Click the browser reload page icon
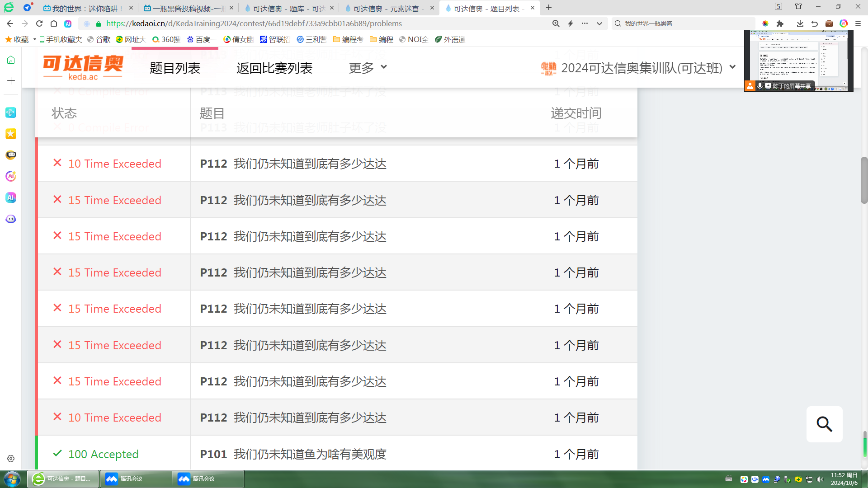The width and height of the screenshot is (868, 488). pos(39,23)
